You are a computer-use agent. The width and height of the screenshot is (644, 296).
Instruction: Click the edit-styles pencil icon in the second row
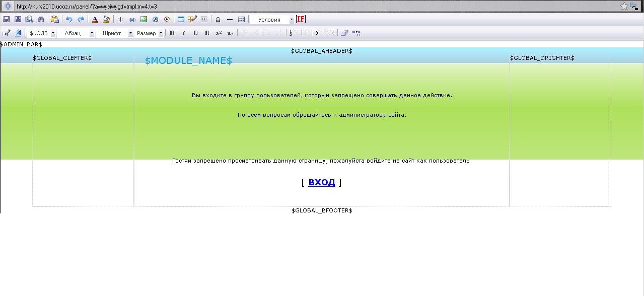[6, 33]
